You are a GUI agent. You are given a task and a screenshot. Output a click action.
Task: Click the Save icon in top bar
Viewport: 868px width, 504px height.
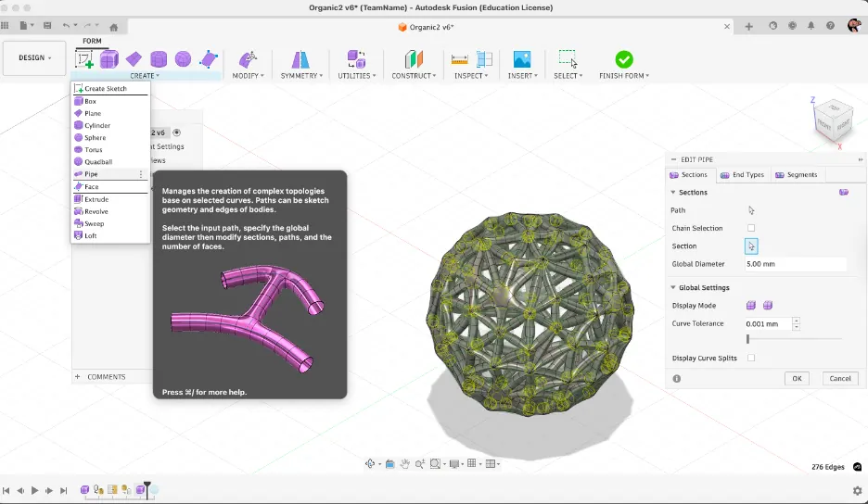coord(47,25)
